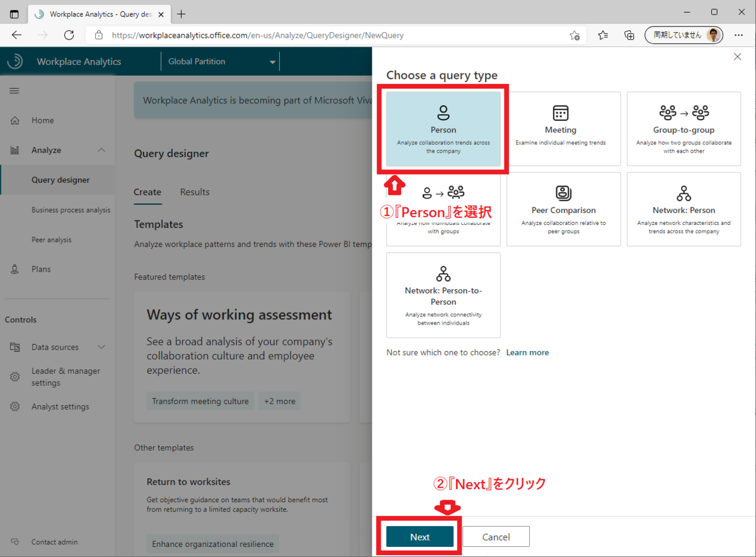This screenshot has height=557, width=756.
Task: Click the Data sources icon
Action: (15, 347)
